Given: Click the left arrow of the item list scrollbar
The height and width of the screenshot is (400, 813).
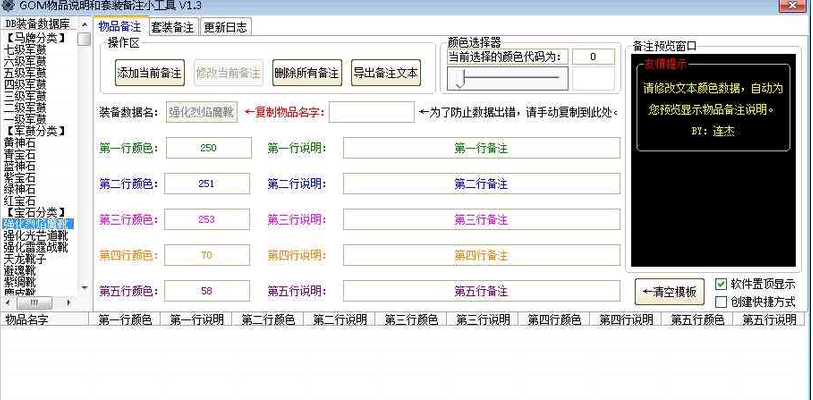Looking at the screenshot, I should [6, 301].
